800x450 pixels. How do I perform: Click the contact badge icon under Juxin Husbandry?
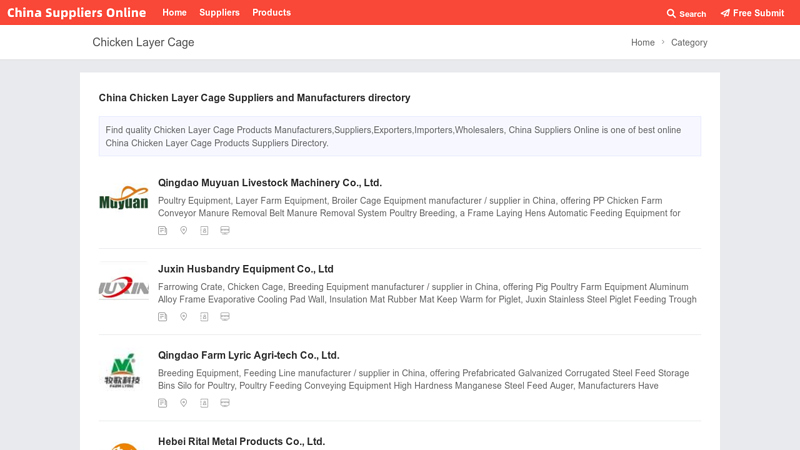pyautogui.click(x=204, y=317)
